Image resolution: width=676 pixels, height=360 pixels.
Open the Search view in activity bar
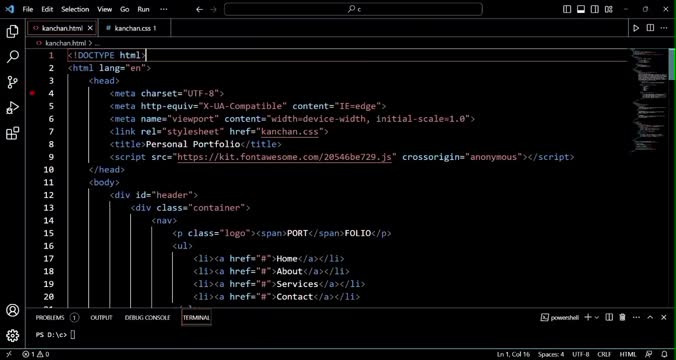click(x=13, y=56)
